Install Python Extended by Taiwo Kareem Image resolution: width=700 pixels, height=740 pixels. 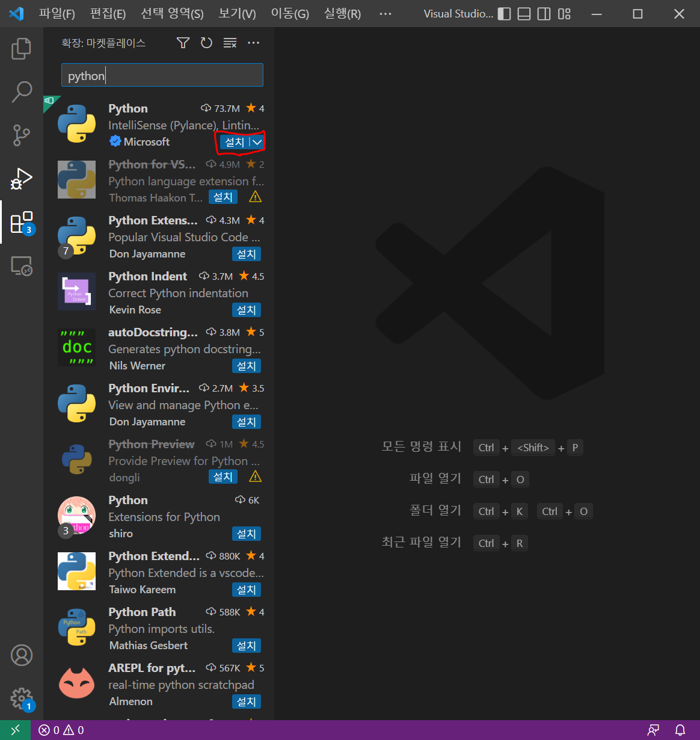coord(247,590)
